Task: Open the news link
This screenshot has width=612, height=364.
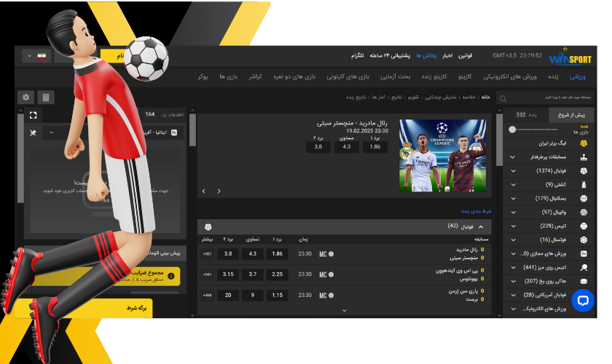Action: (447, 56)
